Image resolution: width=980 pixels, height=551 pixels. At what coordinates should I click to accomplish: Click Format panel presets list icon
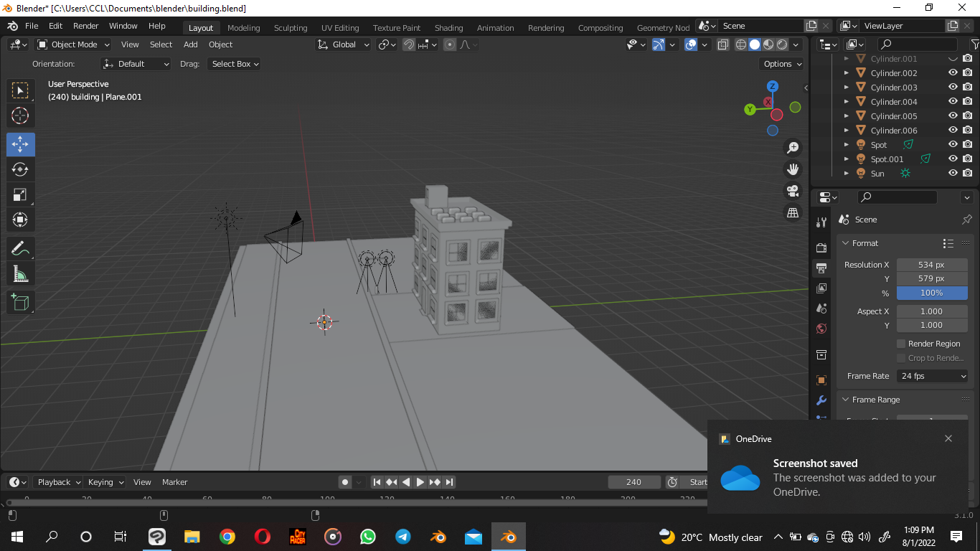(x=948, y=243)
